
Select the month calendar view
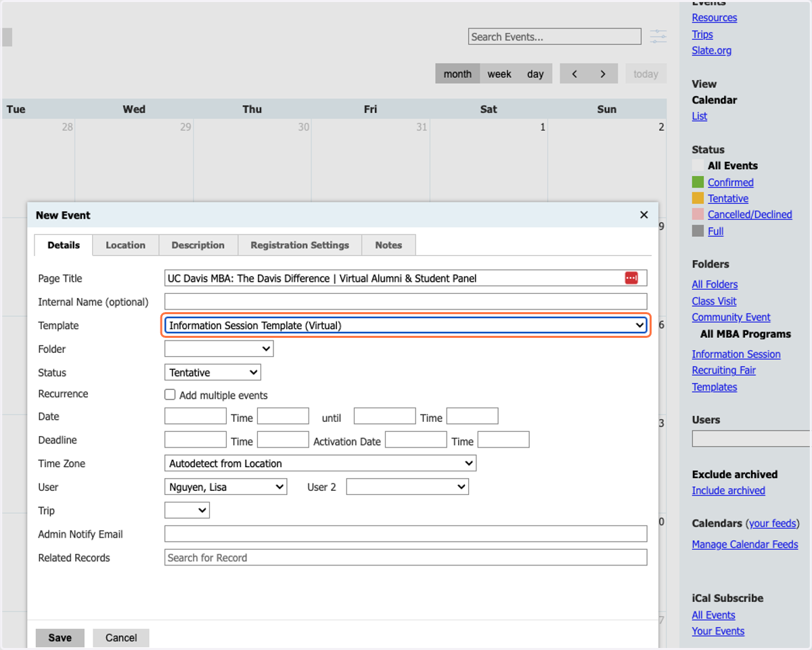click(457, 74)
